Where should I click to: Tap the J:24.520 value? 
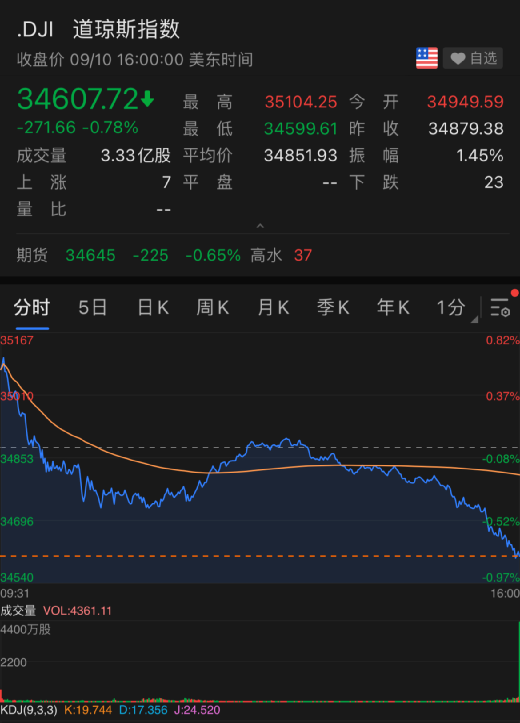tap(197, 710)
